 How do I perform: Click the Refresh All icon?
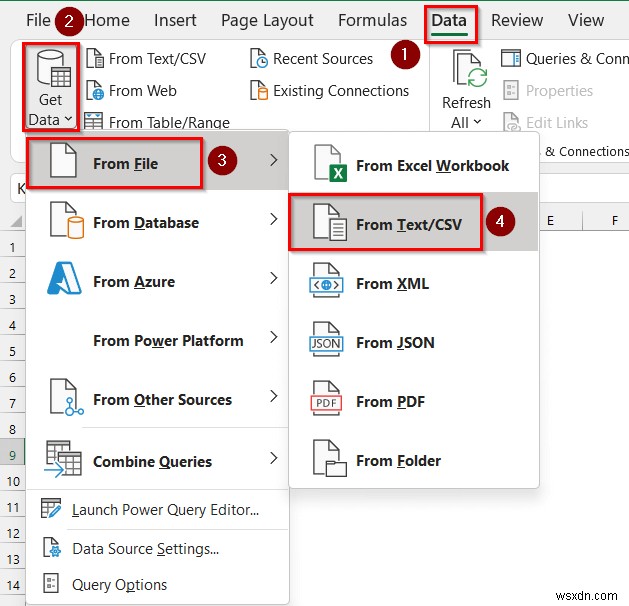coord(470,68)
